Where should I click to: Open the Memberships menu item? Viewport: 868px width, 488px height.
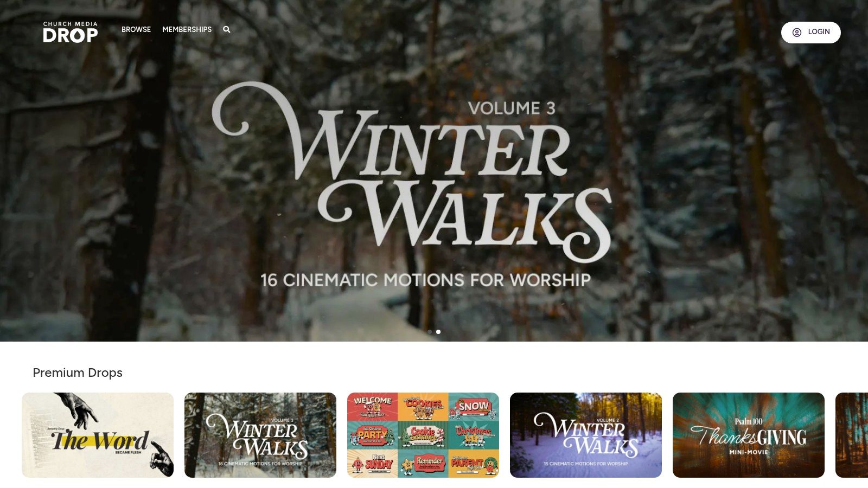coord(187,29)
